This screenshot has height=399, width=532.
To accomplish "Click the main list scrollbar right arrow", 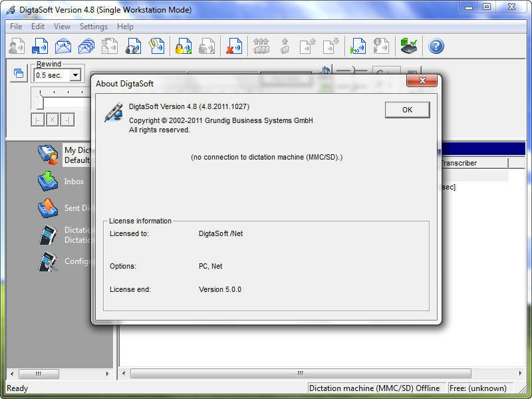I will pos(521,374).
